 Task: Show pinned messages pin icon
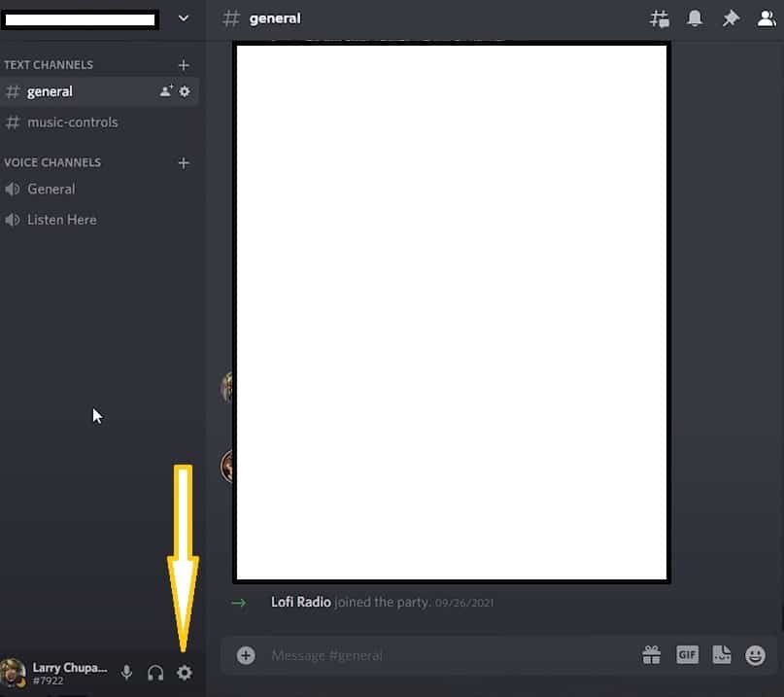731,18
